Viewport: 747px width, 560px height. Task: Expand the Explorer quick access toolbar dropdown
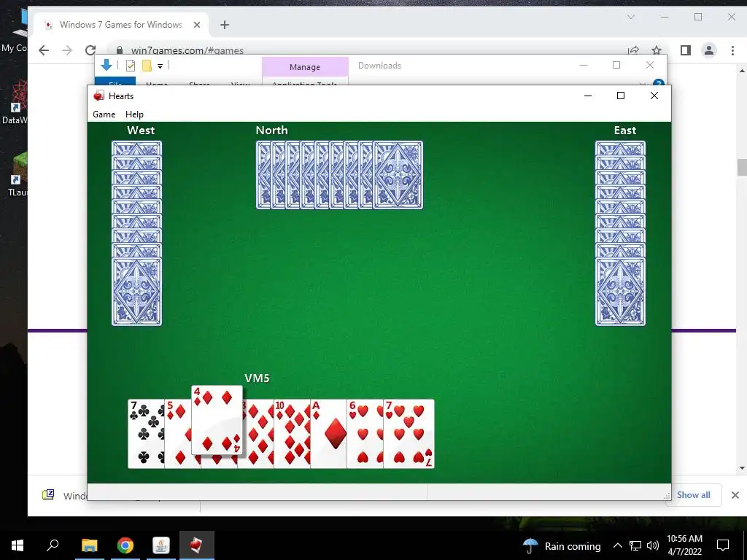click(x=160, y=66)
